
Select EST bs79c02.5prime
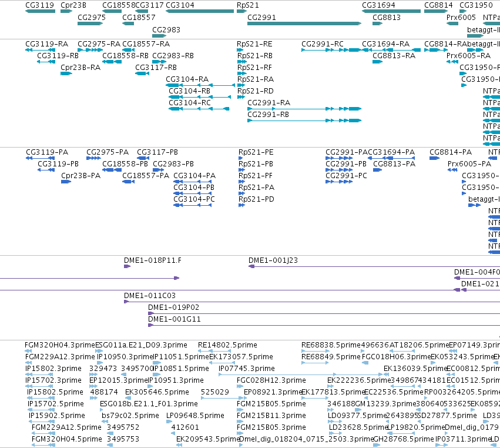105,422
